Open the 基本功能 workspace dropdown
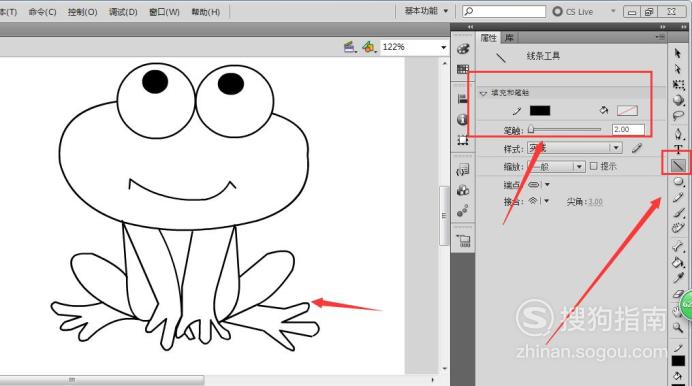 pos(426,11)
